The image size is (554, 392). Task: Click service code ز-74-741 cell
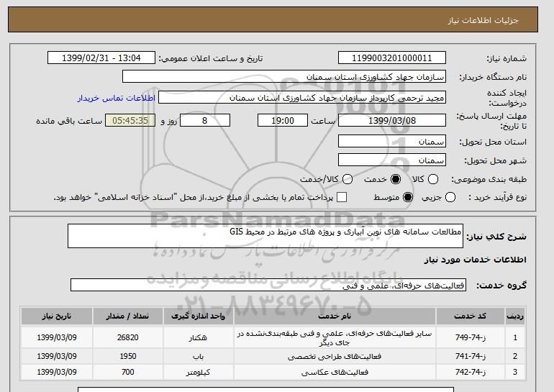coord(471,356)
